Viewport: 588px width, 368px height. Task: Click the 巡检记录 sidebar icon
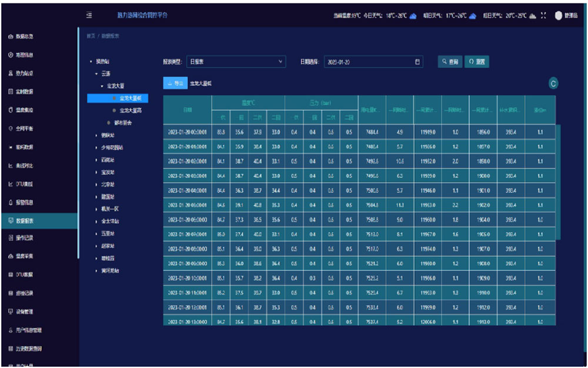point(11,293)
